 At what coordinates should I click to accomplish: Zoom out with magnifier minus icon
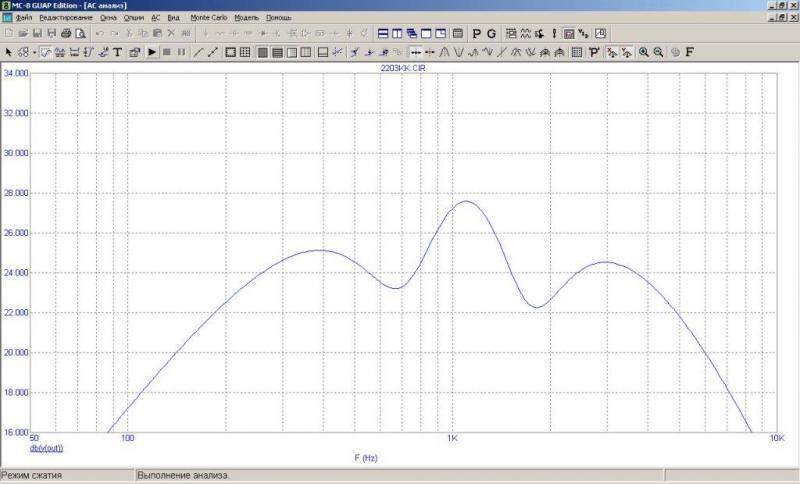[658, 52]
